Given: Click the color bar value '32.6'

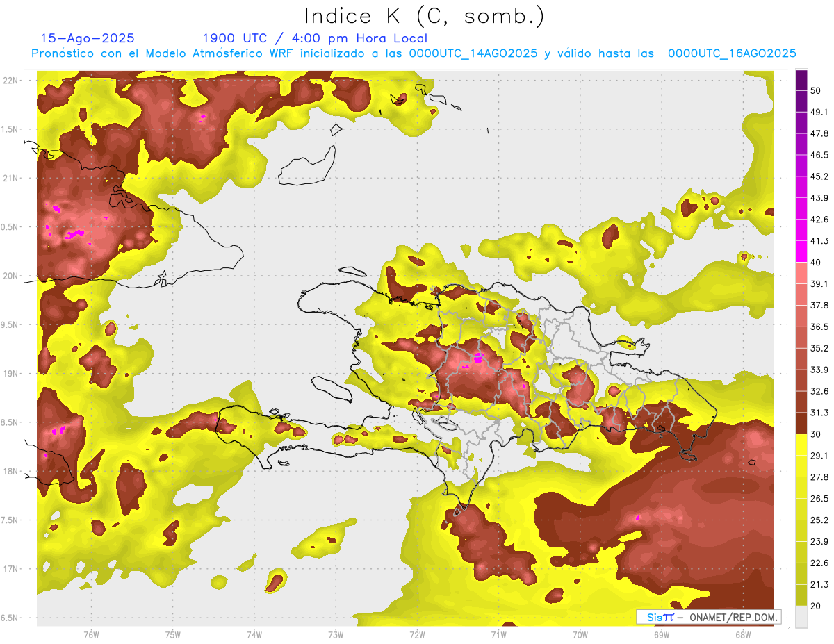Looking at the screenshot, I should 819,391.
